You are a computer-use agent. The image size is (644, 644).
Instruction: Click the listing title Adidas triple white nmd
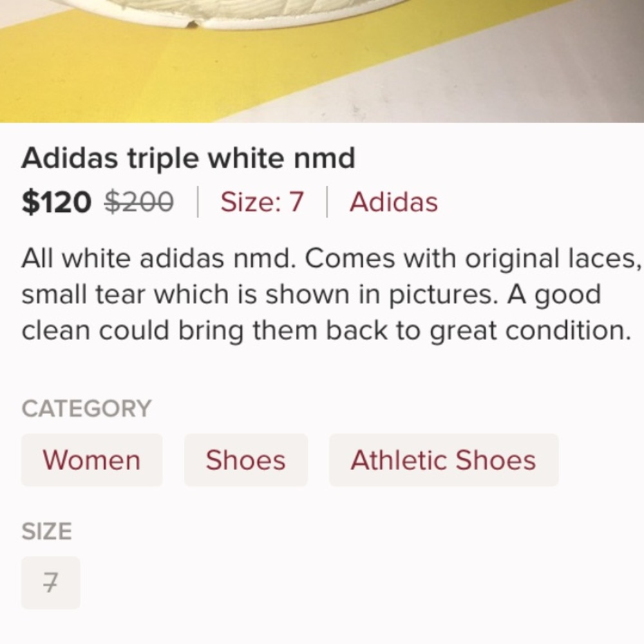(189, 157)
